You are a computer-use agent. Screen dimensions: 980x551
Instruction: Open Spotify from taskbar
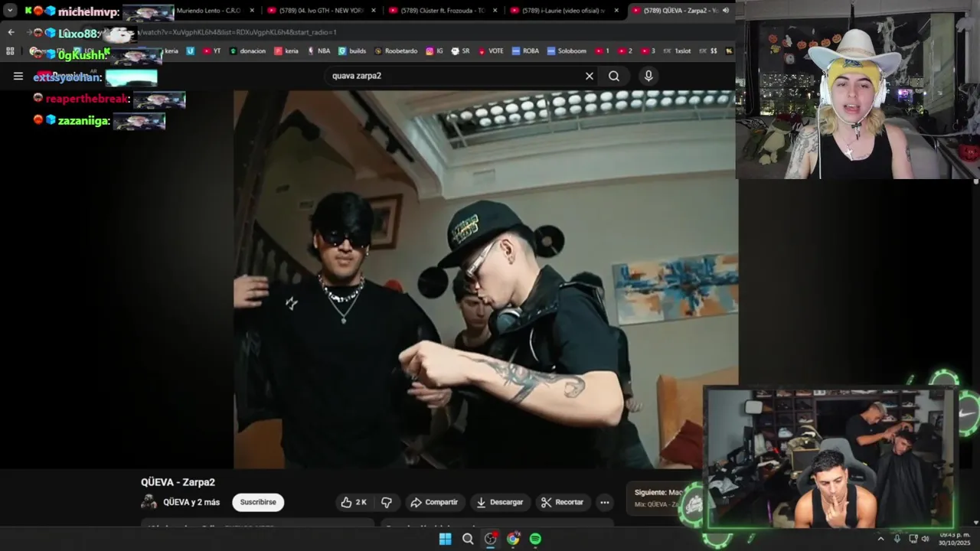pos(535,539)
